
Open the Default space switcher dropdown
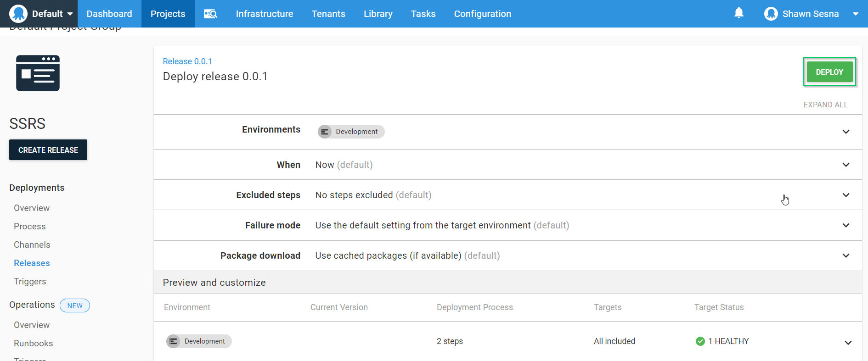click(x=70, y=14)
